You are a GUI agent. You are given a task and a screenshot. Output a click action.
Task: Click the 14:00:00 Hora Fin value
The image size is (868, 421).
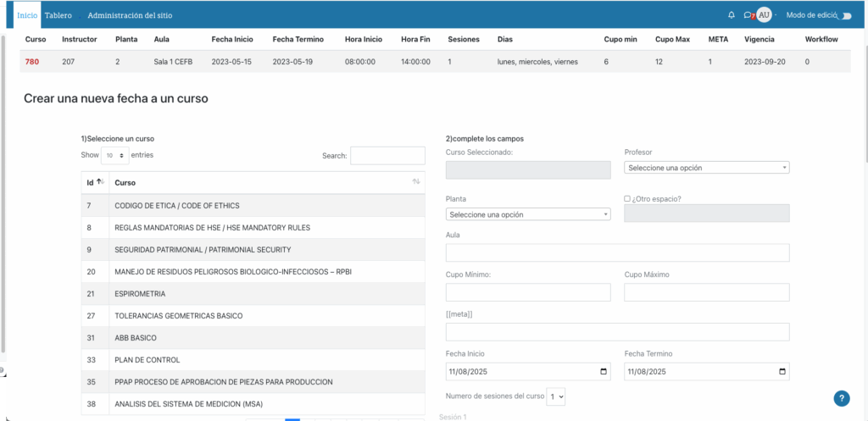[x=415, y=62]
